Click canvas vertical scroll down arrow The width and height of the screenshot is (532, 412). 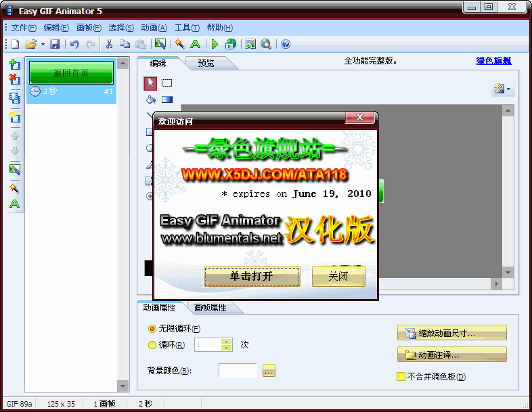click(x=508, y=273)
